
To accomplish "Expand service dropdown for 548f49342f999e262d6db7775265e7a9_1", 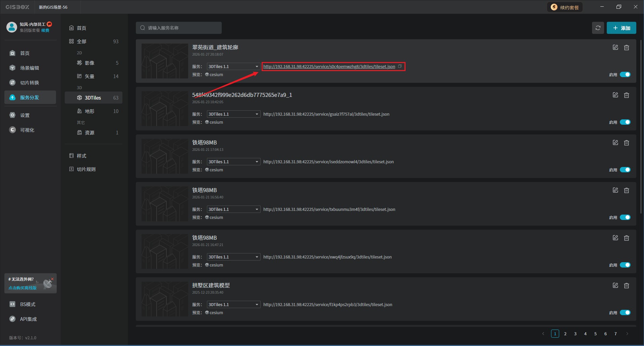I will 233,114.
